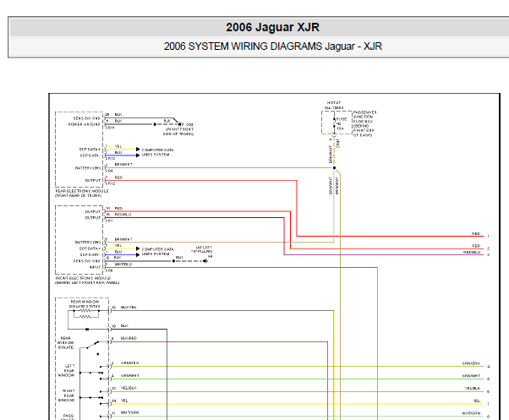Viewport: 509px width, 420px height.
Task: Click the "RED/BLU" label at front module pin 15
Action: (123, 215)
